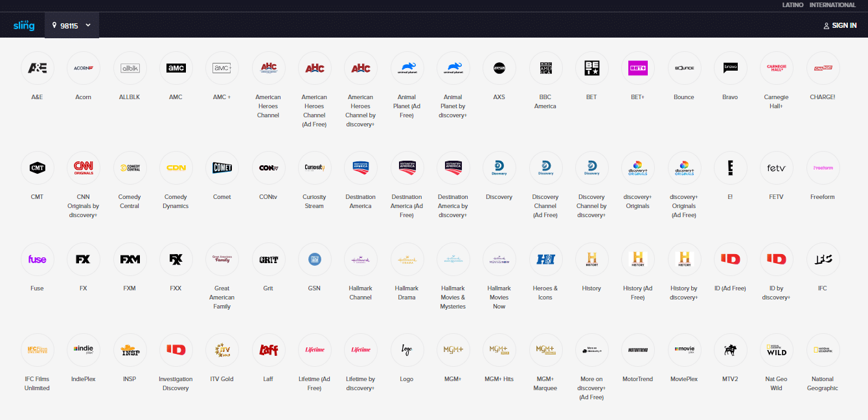Image resolution: width=868 pixels, height=420 pixels.
Task: Choose the pink BET+ logo
Action: pyautogui.click(x=638, y=68)
